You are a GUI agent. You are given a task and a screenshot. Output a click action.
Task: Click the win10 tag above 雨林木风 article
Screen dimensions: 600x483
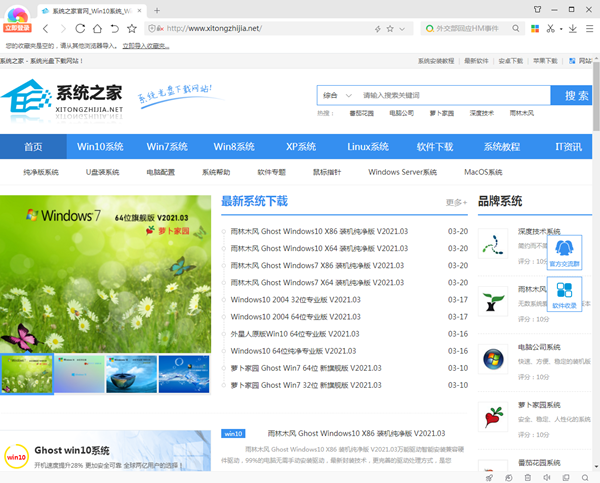tap(233, 434)
